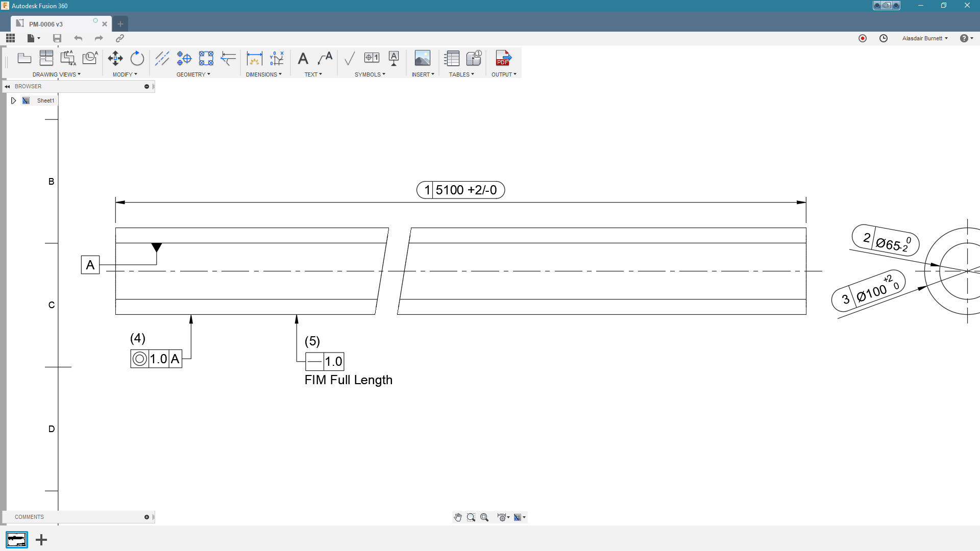Select the Rotate tool
The image size is (980, 551).
pyautogui.click(x=137, y=58)
